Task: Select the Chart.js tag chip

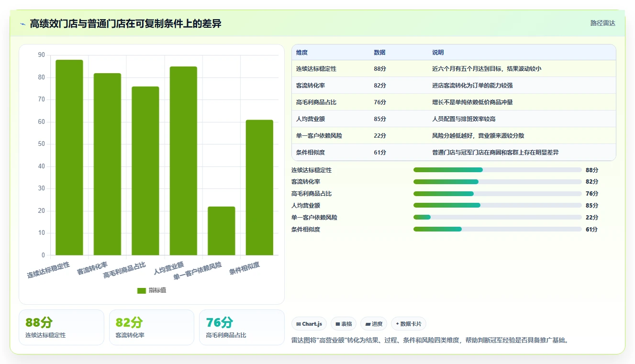Action: (309, 324)
